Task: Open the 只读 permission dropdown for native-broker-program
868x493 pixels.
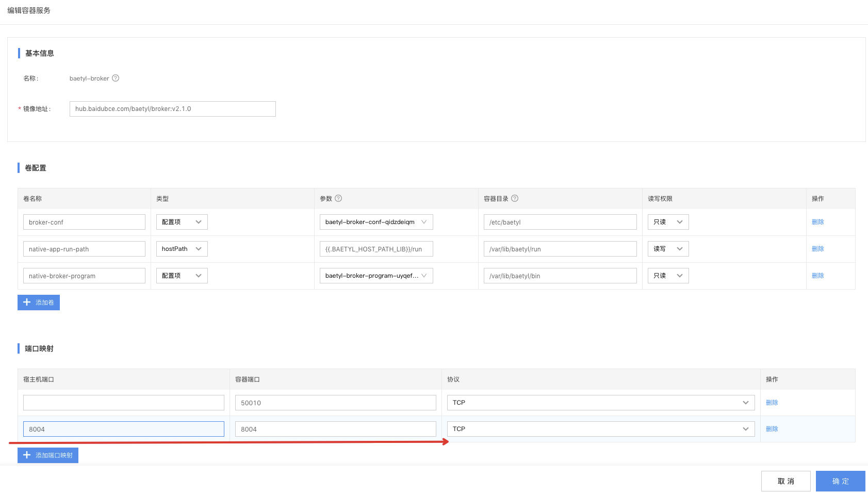Action: coord(668,276)
